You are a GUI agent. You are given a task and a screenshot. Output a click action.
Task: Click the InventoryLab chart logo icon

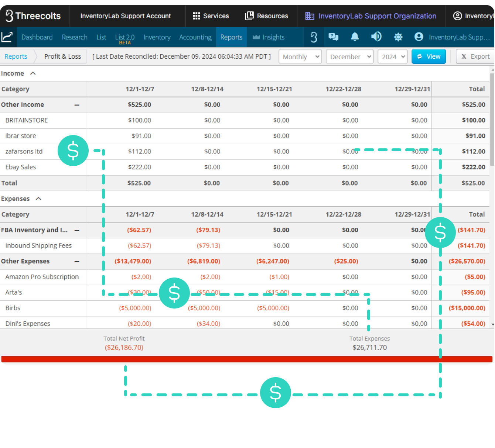pyautogui.click(x=7, y=37)
